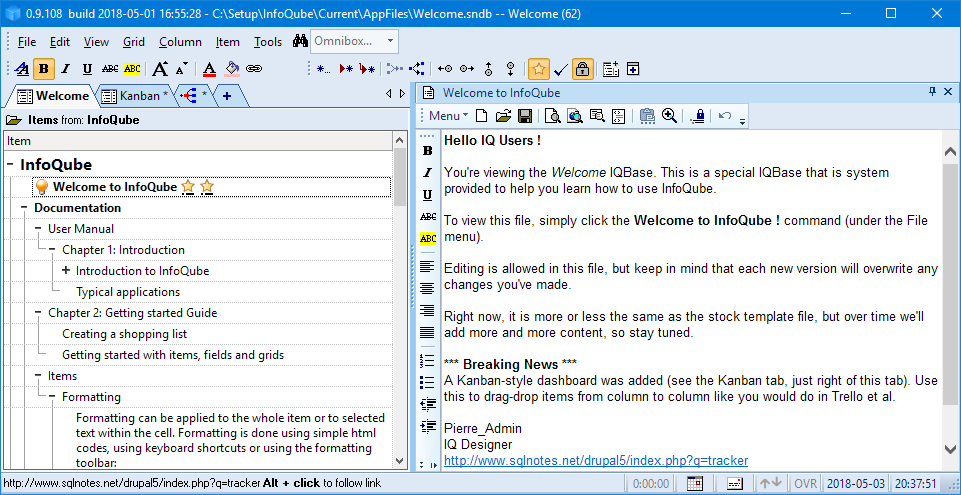Toggle underline formatting in main toolbar
961x495 pixels.
pos(87,69)
